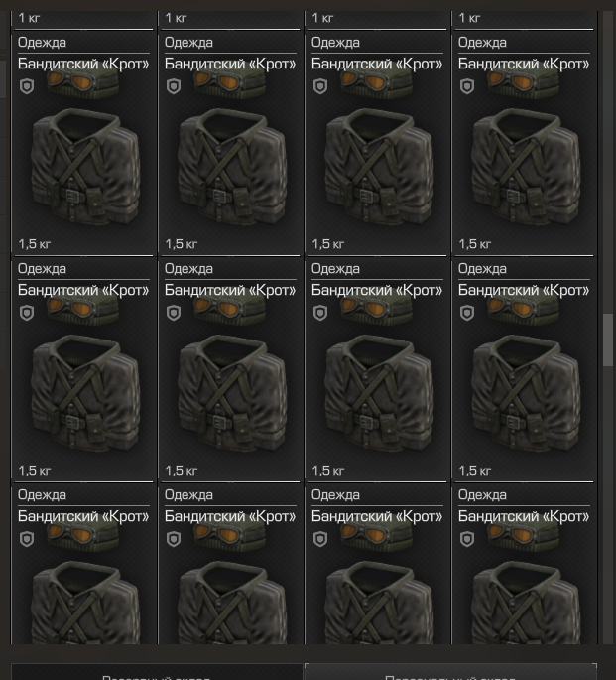Click goggles hat icon on second-row, fourth-column card
This screenshot has height=680, width=616.
tap(523, 311)
